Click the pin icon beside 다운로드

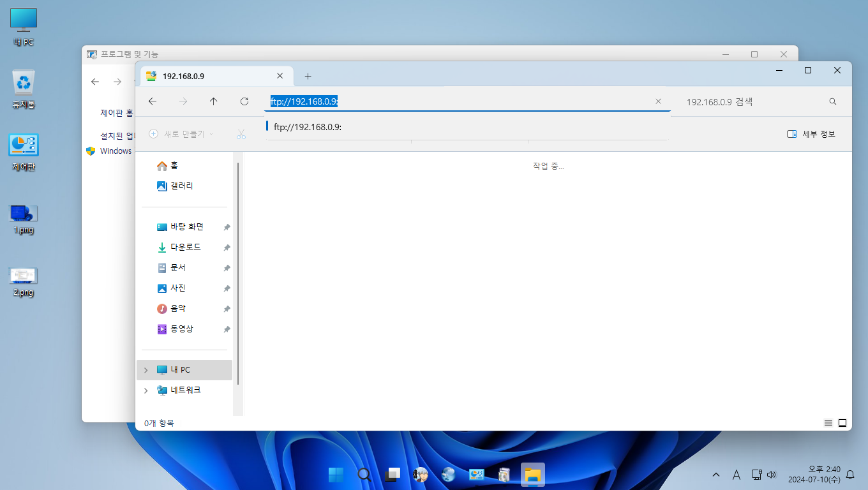(227, 248)
